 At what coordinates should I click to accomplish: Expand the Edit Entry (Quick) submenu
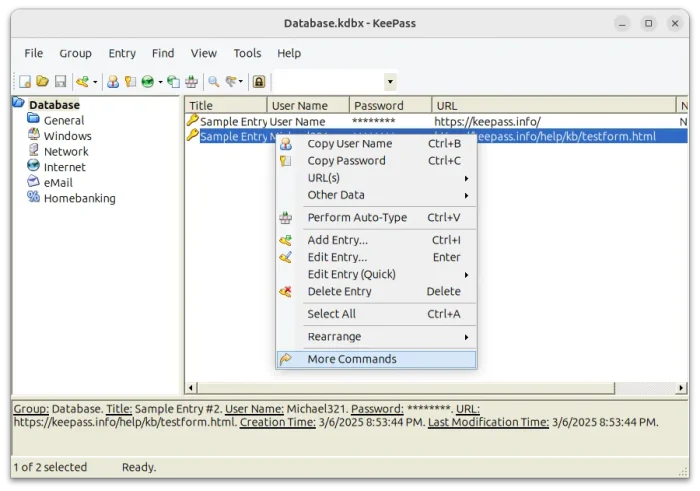[376, 275]
